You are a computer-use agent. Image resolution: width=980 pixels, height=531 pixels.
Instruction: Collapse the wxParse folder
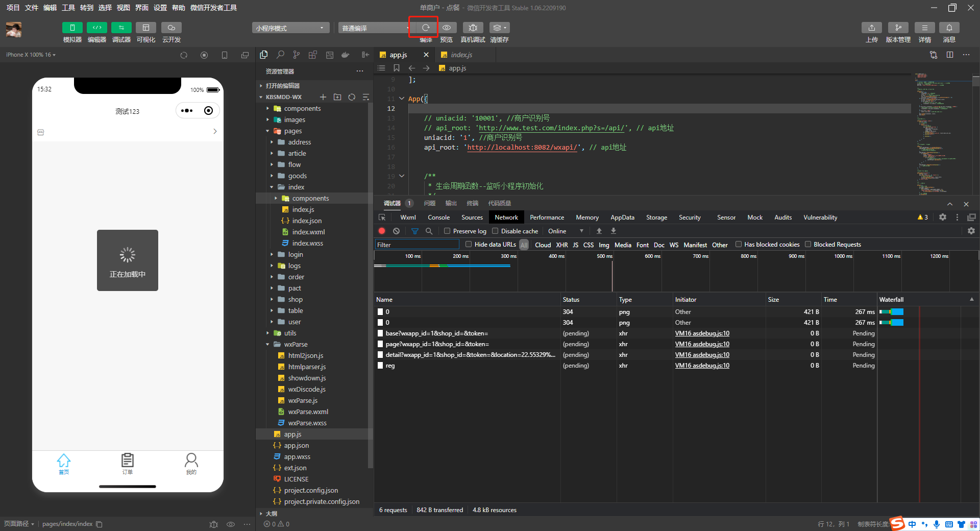[x=296, y=344]
